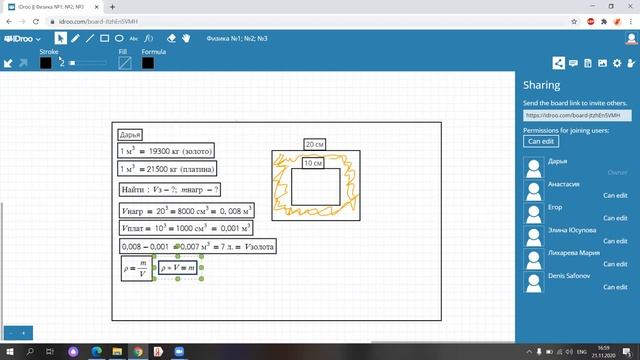This screenshot has height=360, width=640.
Task: Open the participants permission icon
Action: 631,63
